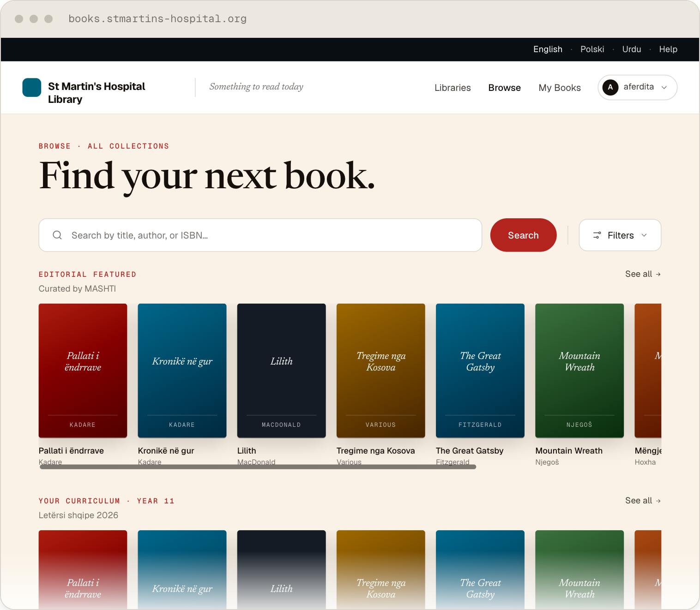Open Kronikë në gur cover in Editorial Featured
Viewport: 700px width, 610px height.
pos(182,371)
